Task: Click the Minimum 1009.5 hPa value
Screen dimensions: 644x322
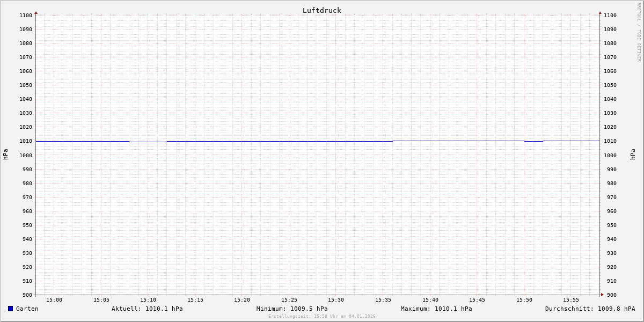Action: pyautogui.click(x=292, y=309)
